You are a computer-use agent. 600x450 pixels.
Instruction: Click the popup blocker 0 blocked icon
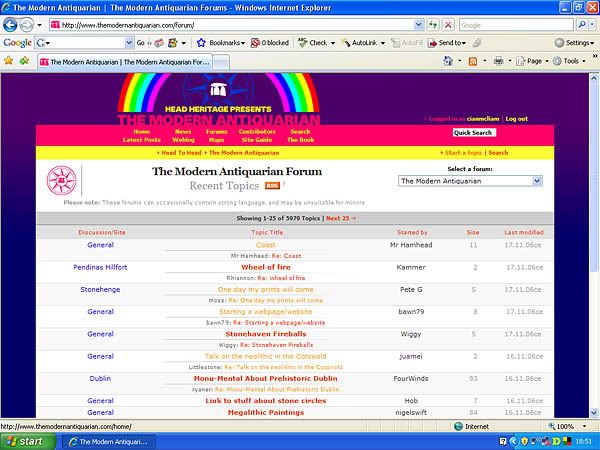coord(255,43)
